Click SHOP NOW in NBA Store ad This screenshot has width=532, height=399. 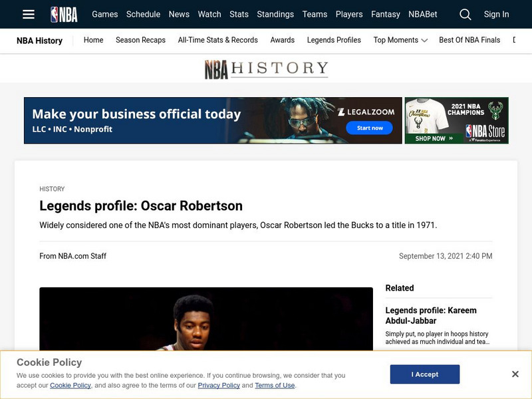(x=434, y=138)
